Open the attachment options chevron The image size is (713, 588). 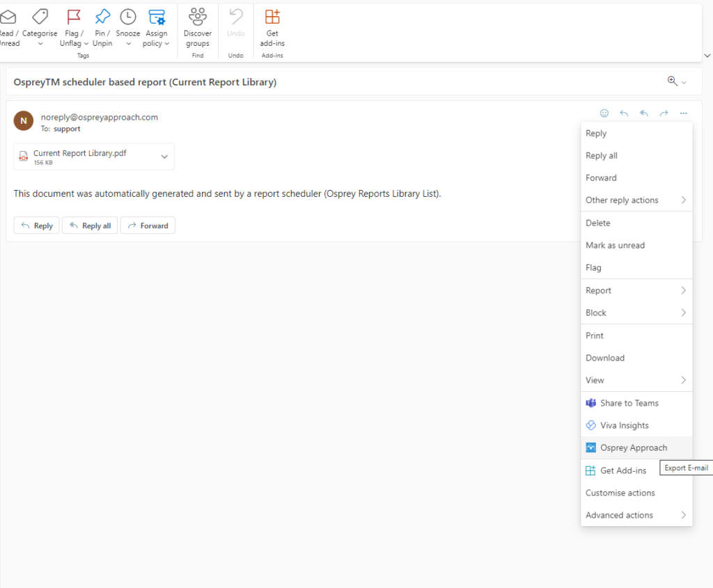click(x=164, y=157)
